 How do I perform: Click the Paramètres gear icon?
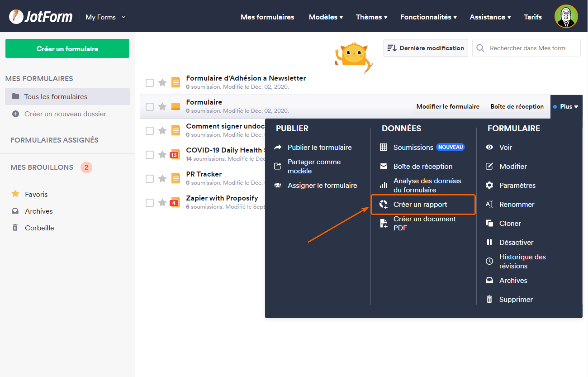pos(489,186)
